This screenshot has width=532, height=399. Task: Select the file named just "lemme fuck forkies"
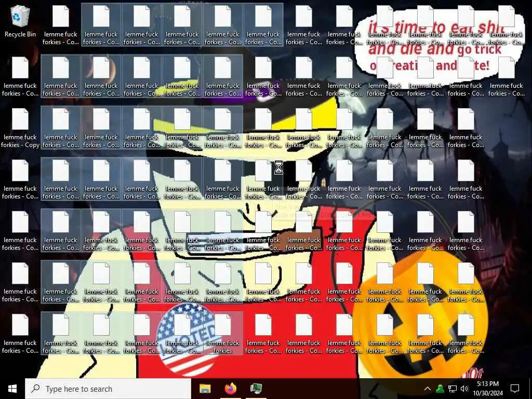pyautogui.click(x=222, y=334)
